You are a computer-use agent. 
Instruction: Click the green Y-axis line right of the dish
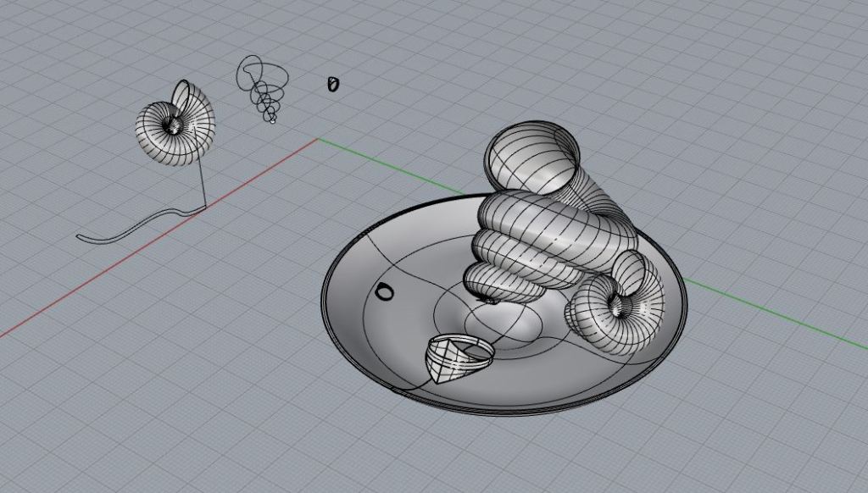(x=763, y=309)
